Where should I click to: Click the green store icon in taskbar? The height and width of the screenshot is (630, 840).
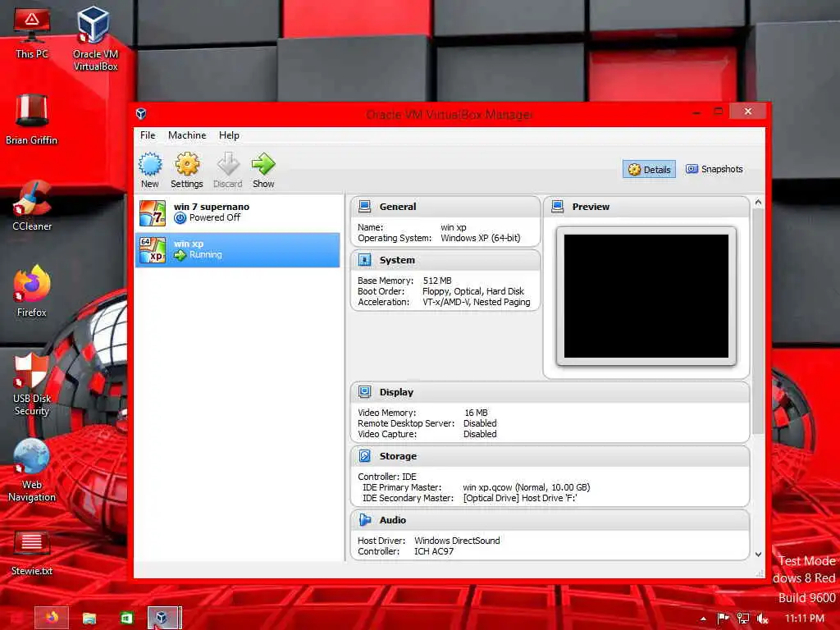tap(126, 619)
